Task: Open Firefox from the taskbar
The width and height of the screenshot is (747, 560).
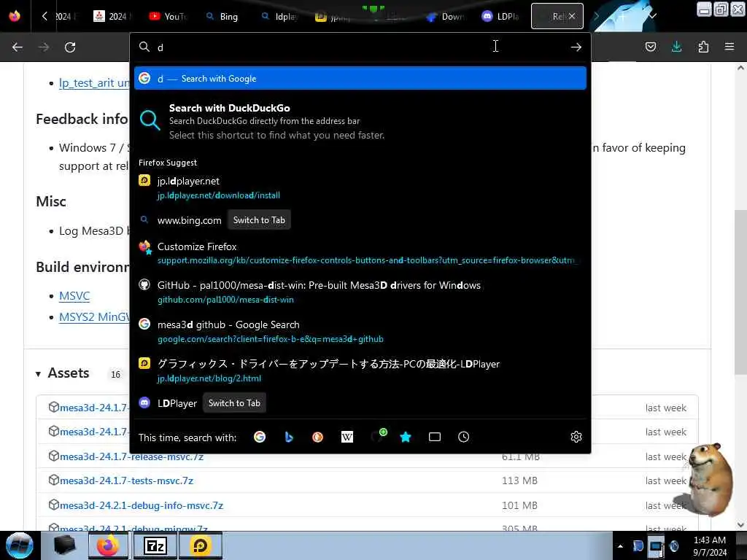Action: click(109, 545)
